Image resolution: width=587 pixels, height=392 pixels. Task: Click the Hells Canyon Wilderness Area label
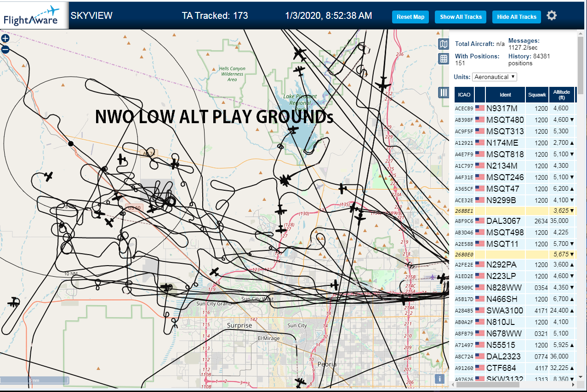click(x=232, y=74)
